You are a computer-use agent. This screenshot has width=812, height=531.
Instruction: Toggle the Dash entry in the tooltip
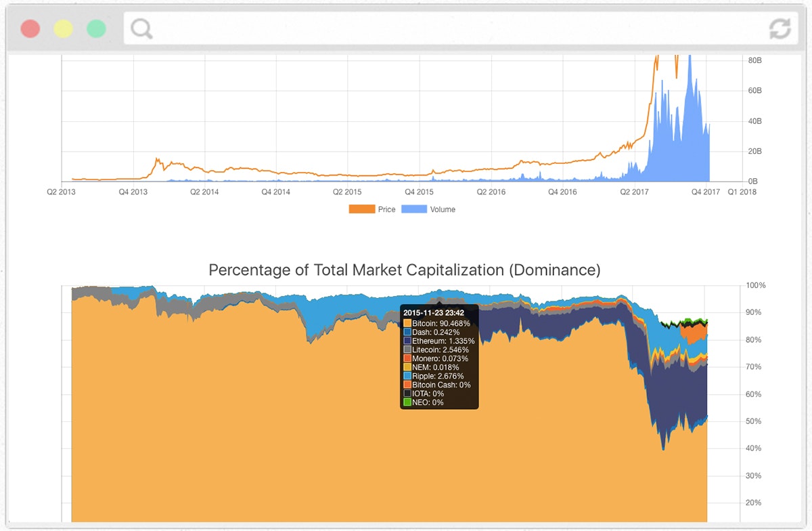pyautogui.click(x=407, y=332)
